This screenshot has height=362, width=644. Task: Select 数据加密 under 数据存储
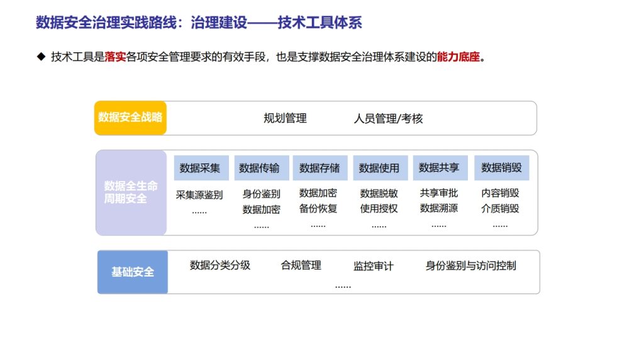pyautogui.click(x=318, y=193)
